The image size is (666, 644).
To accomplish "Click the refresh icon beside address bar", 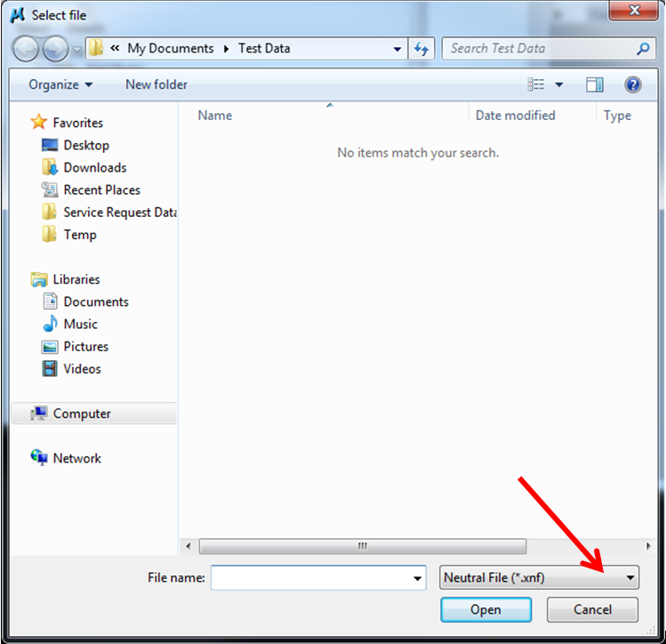I will point(421,49).
